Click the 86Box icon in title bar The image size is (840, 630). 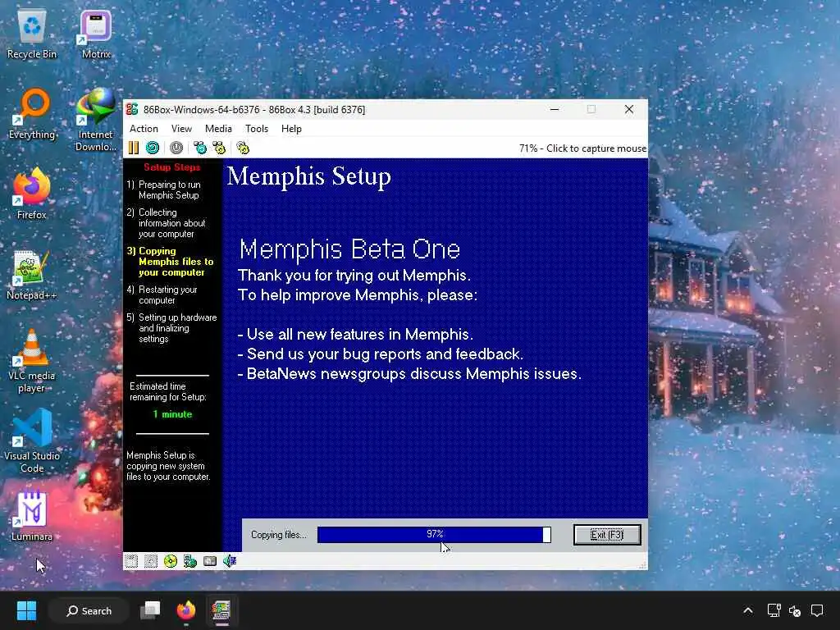click(x=132, y=109)
